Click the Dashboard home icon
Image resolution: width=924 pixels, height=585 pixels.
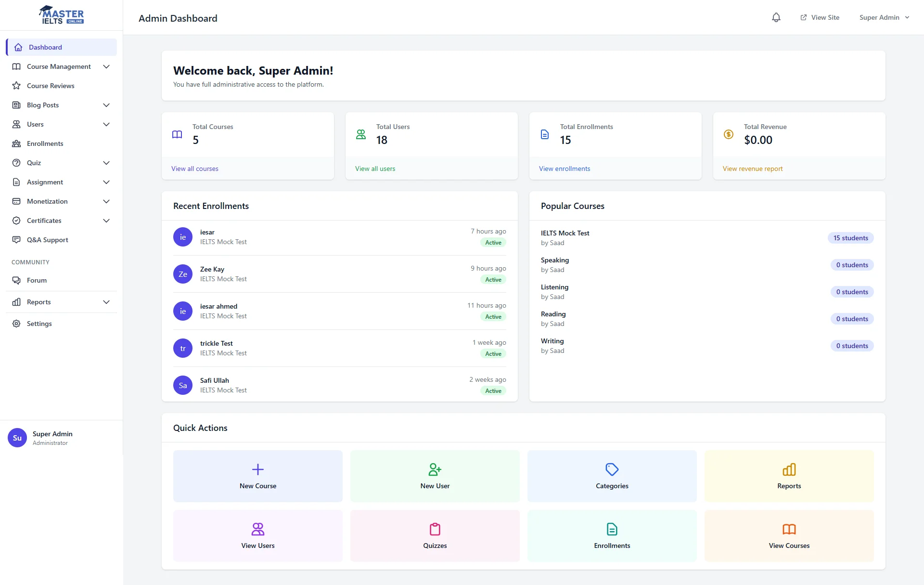pyautogui.click(x=18, y=47)
